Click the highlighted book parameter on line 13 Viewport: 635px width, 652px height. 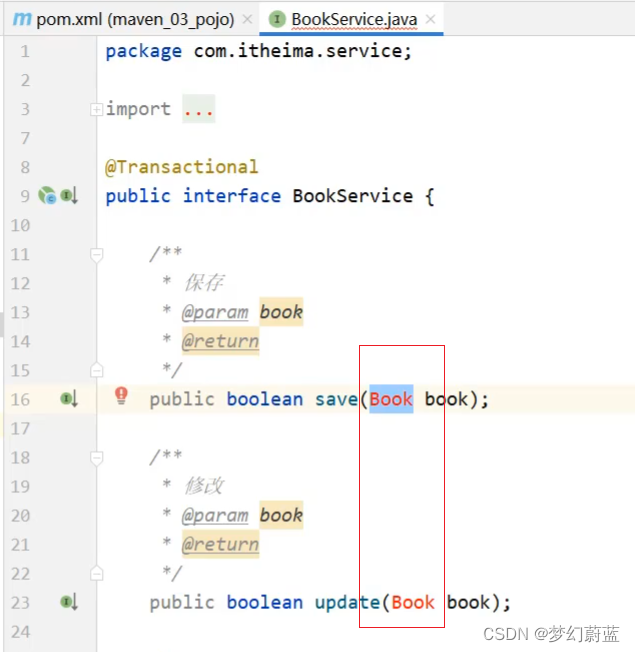point(281,312)
